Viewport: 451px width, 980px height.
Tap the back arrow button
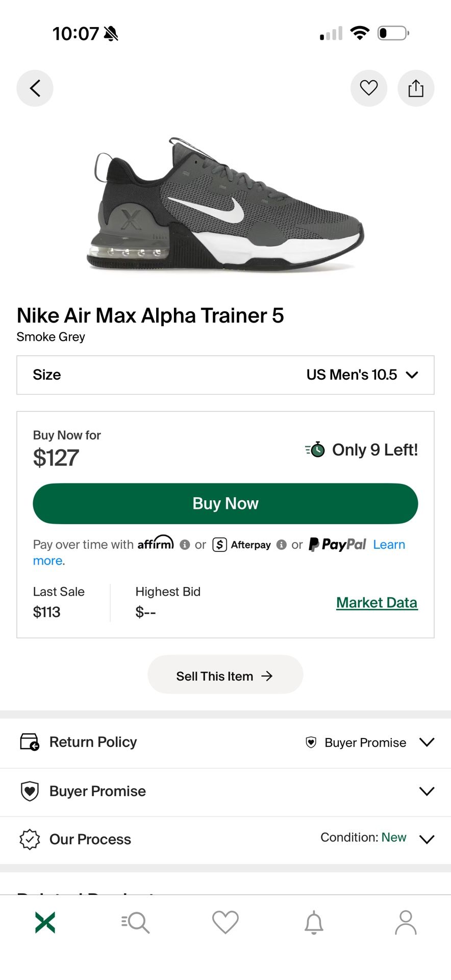pyautogui.click(x=35, y=88)
